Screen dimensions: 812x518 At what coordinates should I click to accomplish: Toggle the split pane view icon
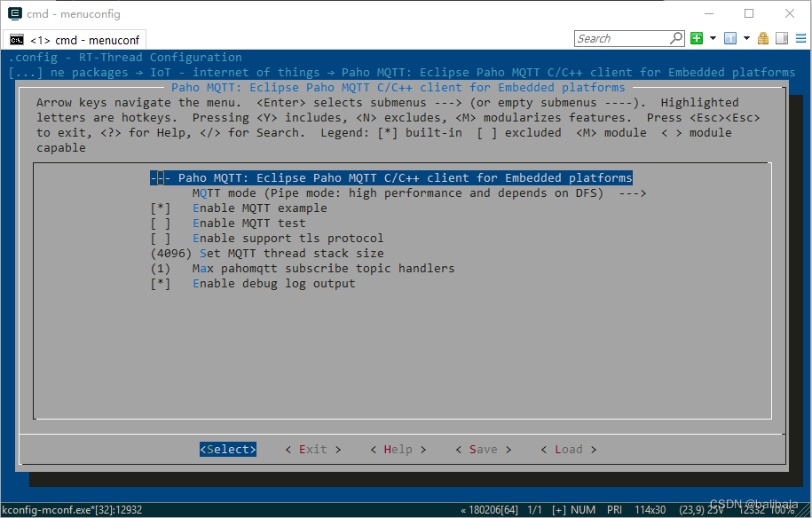tap(782, 38)
